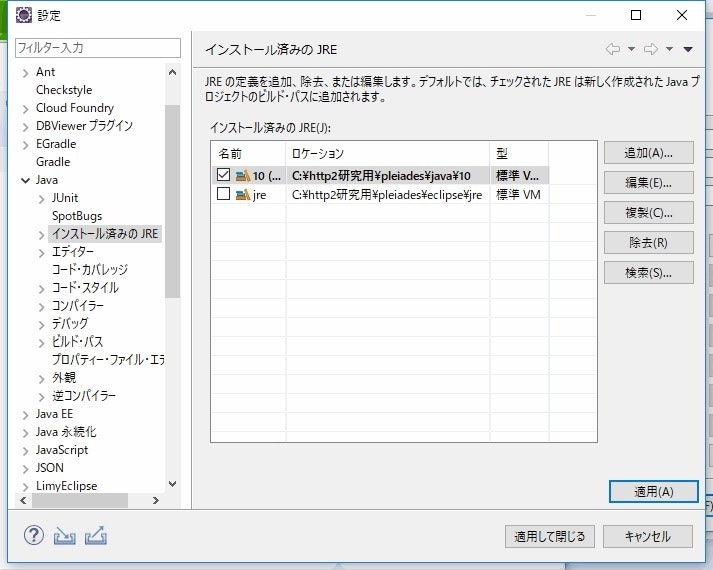Maximize the 設定 dialog window
713x570 pixels.
636,15
